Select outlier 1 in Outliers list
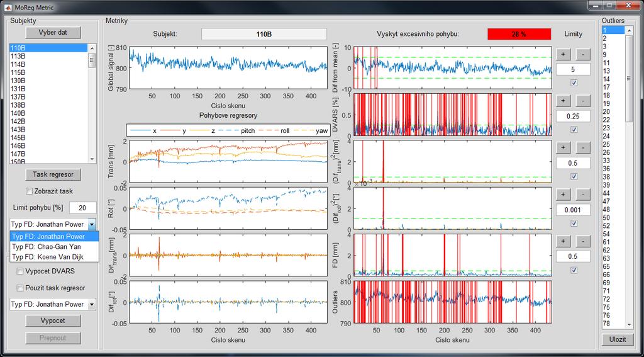This screenshot has height=357, width=644. coord(614,30)
